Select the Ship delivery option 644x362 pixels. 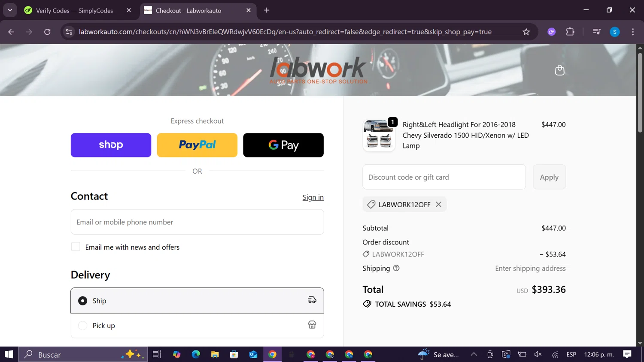pos(197,301)
